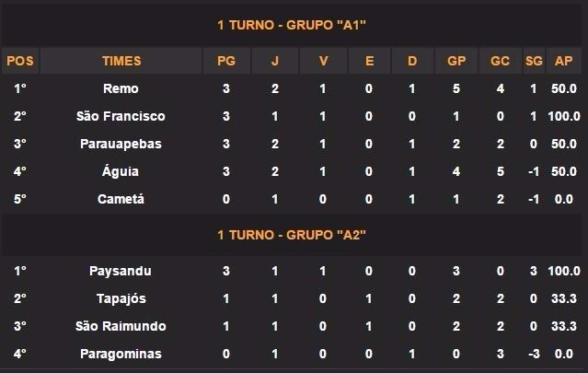
Task: Click the Parauapebas team name
Action: (121, 144)
